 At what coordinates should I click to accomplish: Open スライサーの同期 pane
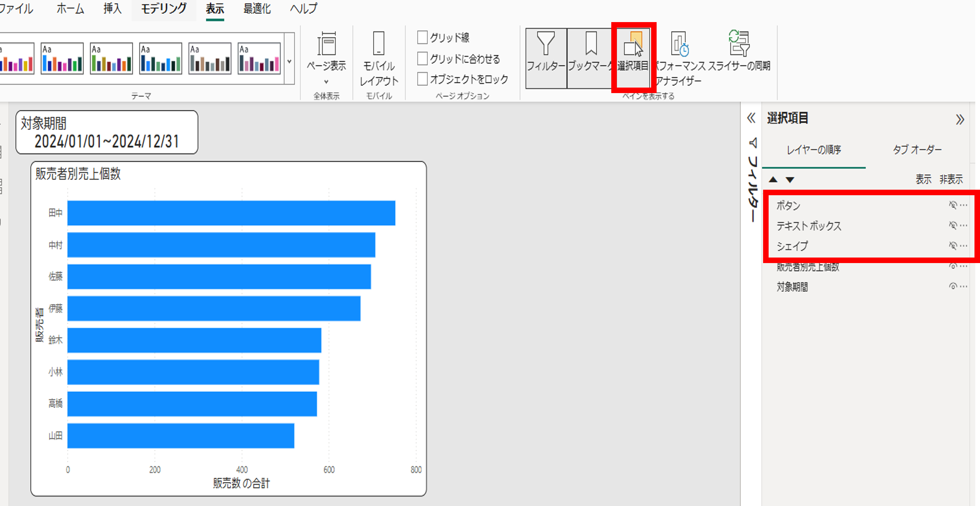click(x=739, y=51)
